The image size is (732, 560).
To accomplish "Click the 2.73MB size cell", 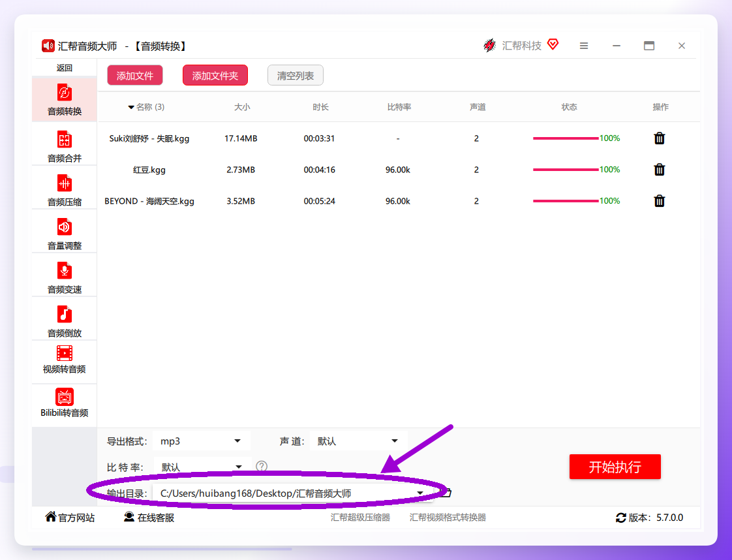I will click(x=241, y=170).
